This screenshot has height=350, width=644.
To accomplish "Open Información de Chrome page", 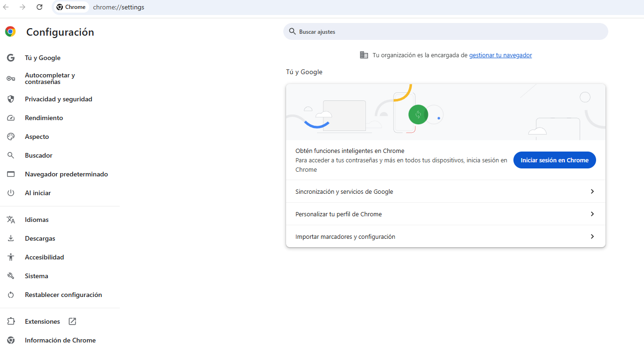I will click(x=60, y=340).
